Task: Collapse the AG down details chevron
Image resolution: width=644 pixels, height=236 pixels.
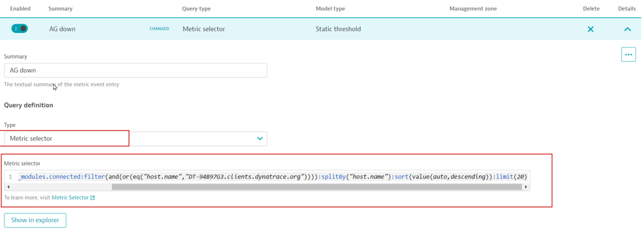Action: (627, 29)
